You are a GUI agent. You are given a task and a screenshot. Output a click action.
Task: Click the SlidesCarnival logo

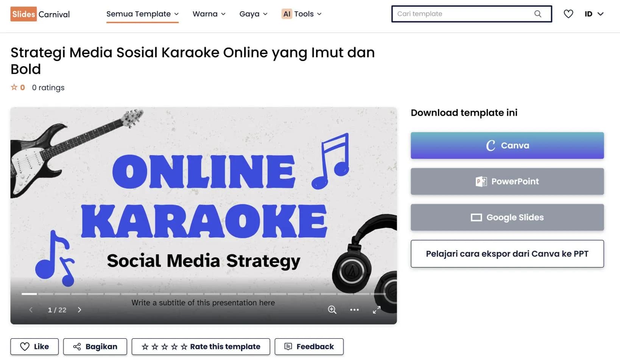(40, 14)
